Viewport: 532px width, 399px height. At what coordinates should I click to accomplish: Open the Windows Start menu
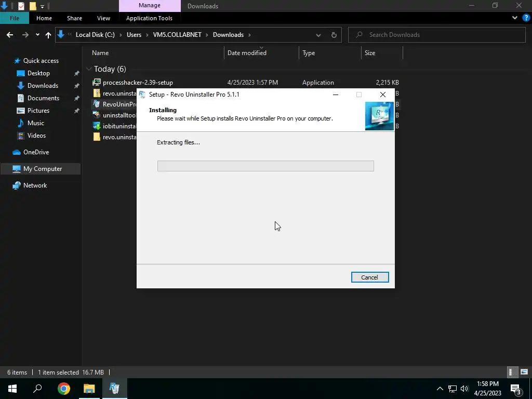(12, 389)
